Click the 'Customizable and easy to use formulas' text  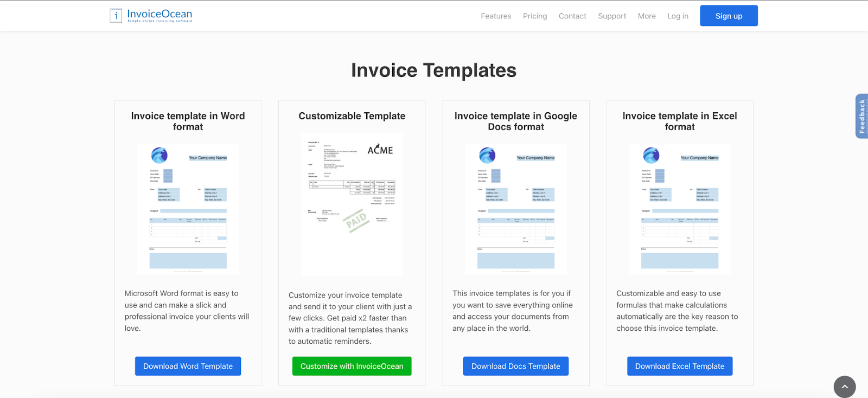677,311
